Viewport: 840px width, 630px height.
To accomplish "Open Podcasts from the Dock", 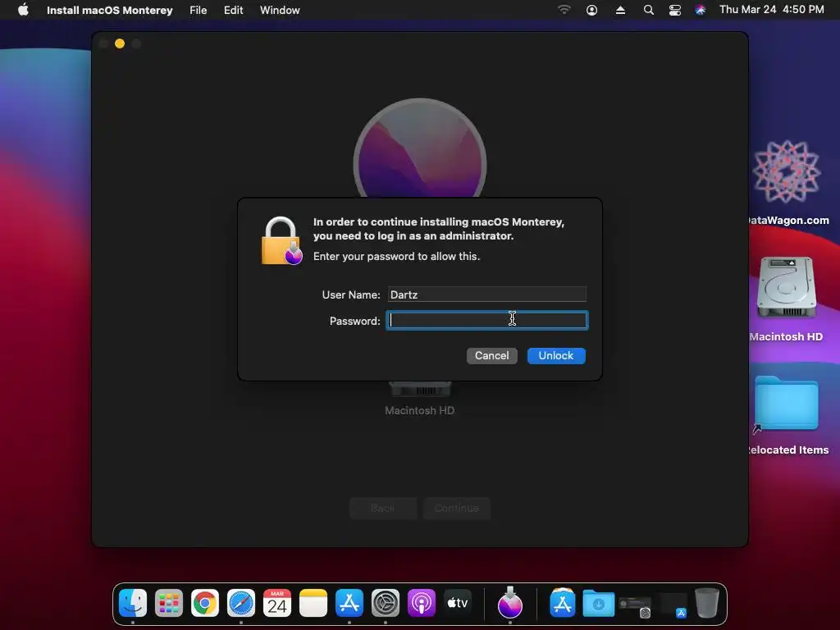I will tap(421, 603).
